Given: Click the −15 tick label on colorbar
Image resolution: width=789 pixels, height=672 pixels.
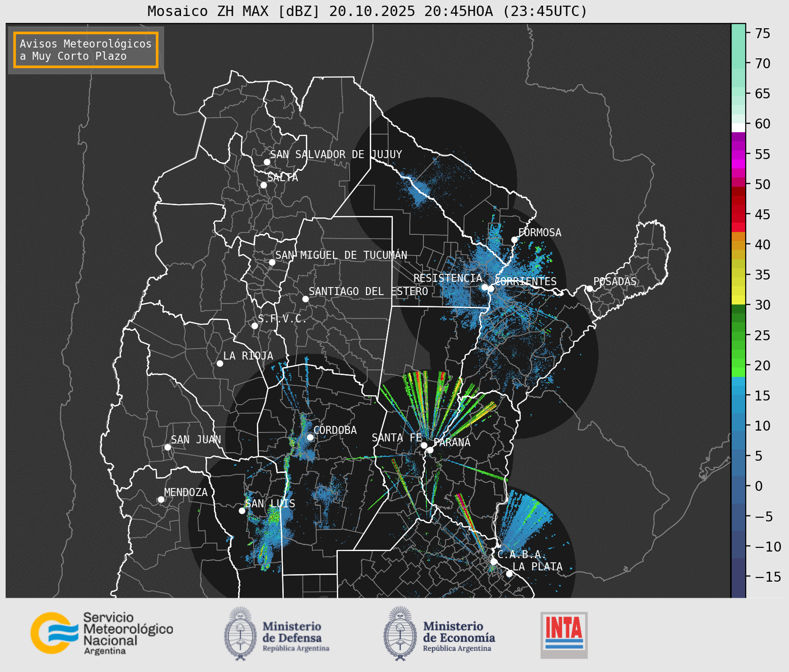Looking at the screenshot, I should click(x=768, y=576).
